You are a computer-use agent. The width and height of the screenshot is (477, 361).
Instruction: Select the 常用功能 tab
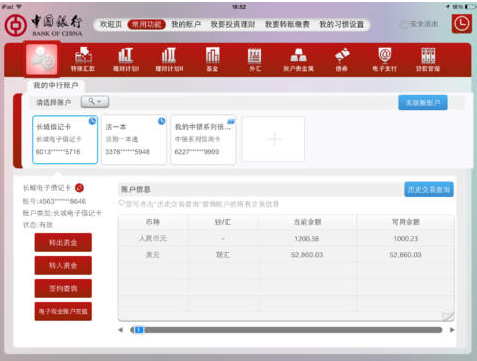(146, 24)
